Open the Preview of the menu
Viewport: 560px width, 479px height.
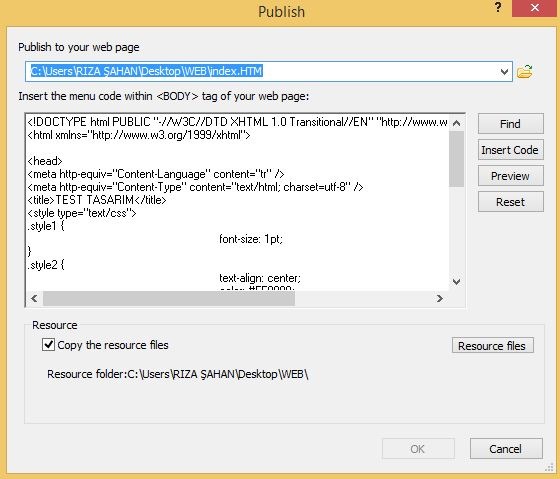point(511,176)
